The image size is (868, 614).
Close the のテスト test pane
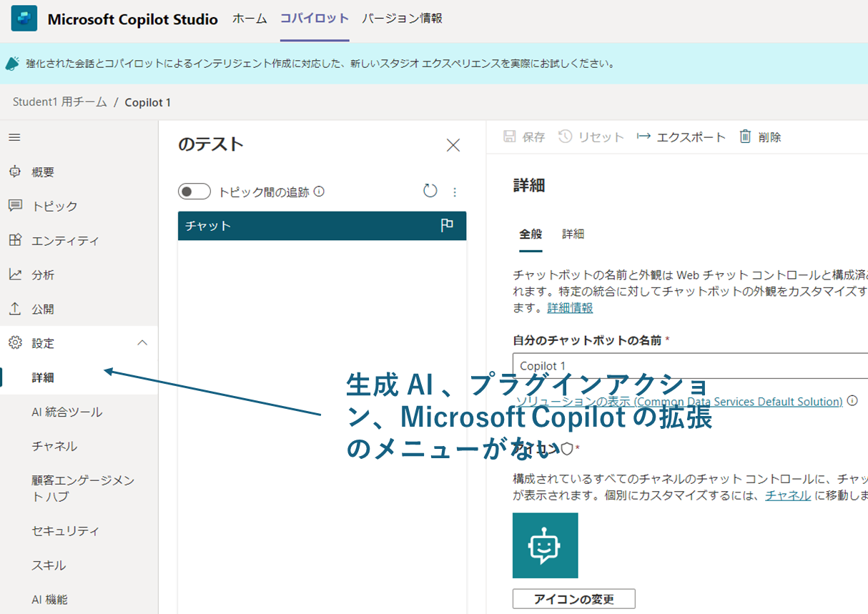coord(453,145)
